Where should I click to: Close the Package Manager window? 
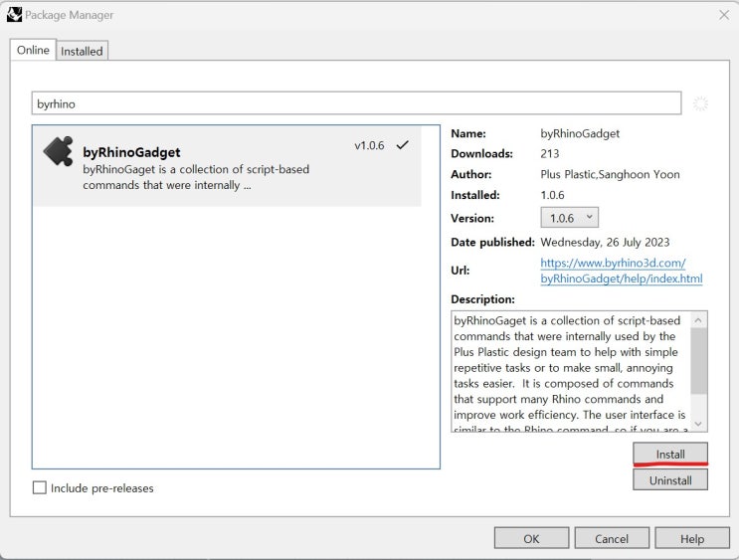point(724,15)
